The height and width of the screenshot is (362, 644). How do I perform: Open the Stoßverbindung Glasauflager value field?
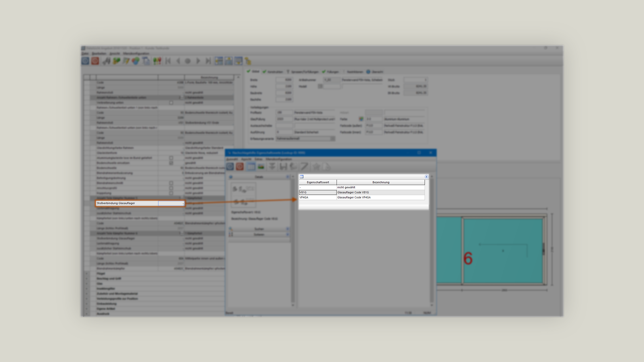pyautogui.click(x=171, y=203)
